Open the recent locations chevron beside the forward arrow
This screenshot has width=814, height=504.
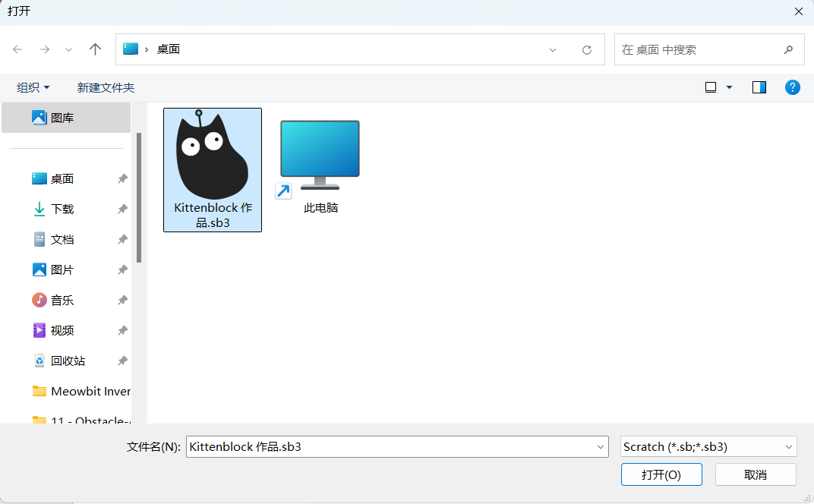click(x=68, y=50)
